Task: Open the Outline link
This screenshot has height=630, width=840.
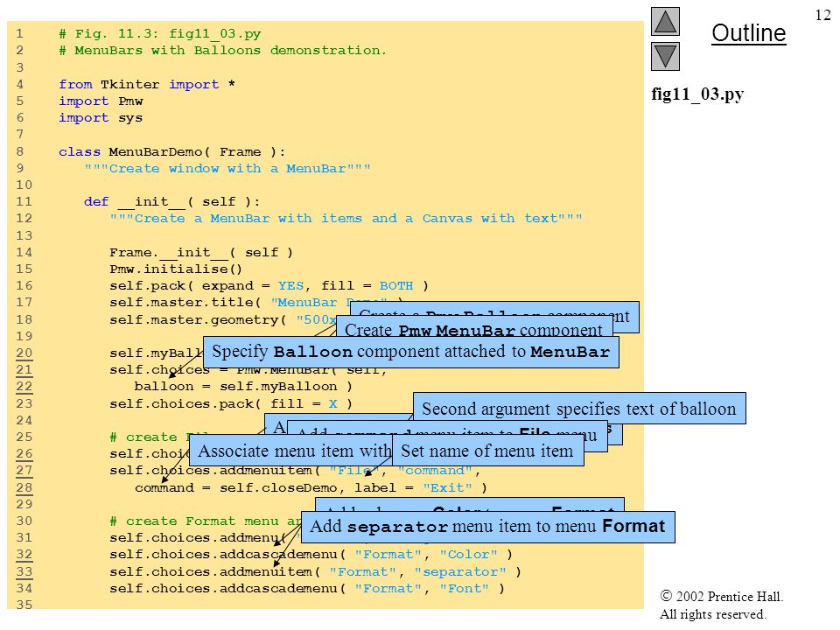Action: tap(748, 33)
